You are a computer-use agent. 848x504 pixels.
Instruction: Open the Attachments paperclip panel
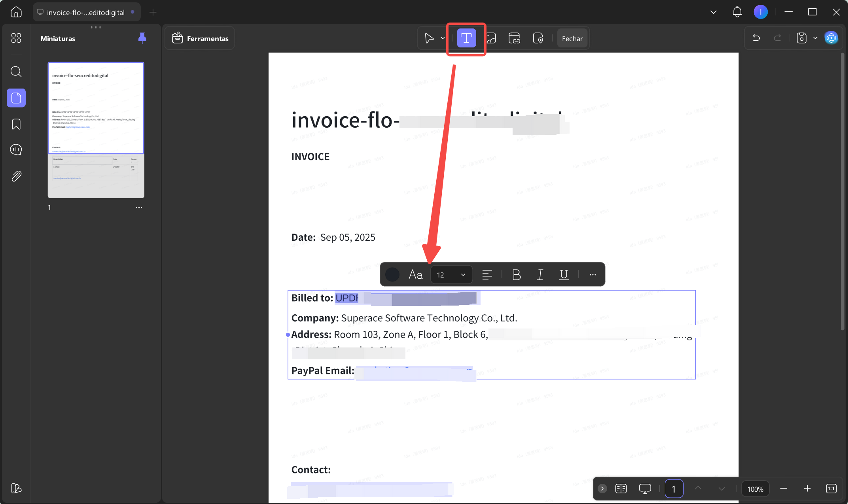coord(16,176)
